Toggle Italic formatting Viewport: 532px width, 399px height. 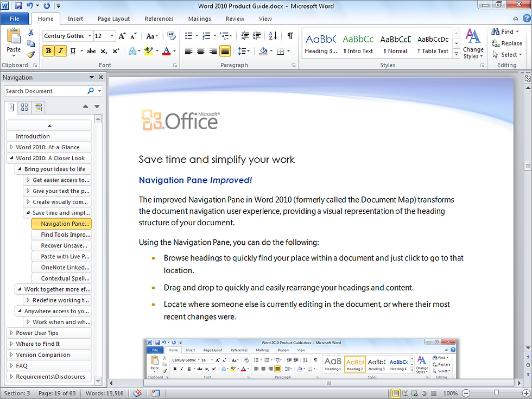tap(60, 51)
